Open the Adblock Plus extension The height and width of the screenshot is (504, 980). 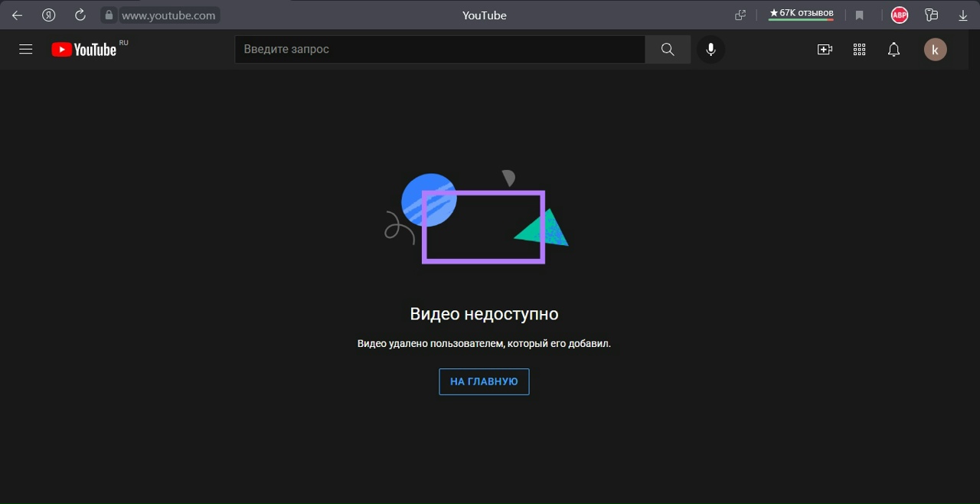click(899, 15)
